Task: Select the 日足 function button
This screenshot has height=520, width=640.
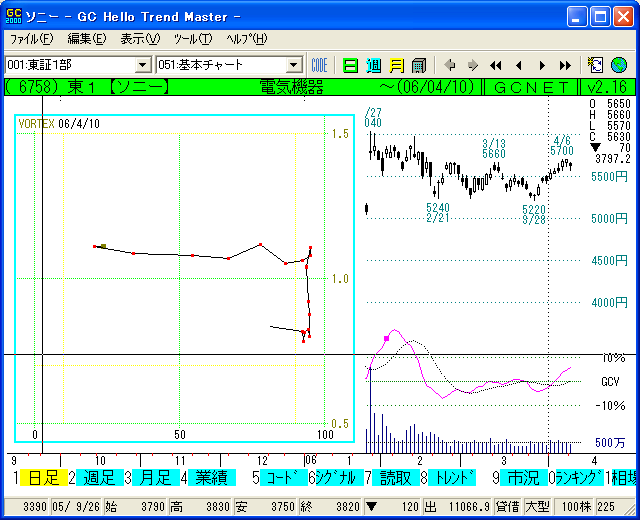Action: (44, 478)
